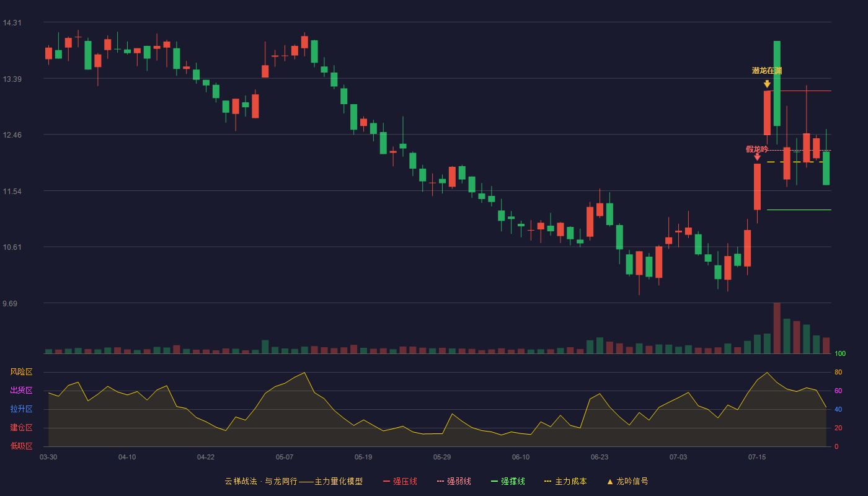Viewport: 868px width, 496px height.
Task: Click the 潜龙在渊 yellow arrow marker
Action: tap(767, 84)
